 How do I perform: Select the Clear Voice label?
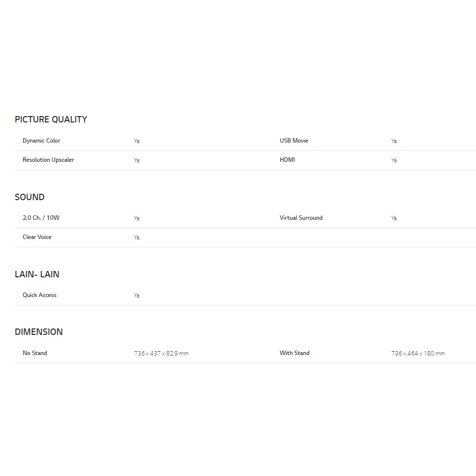37,237
